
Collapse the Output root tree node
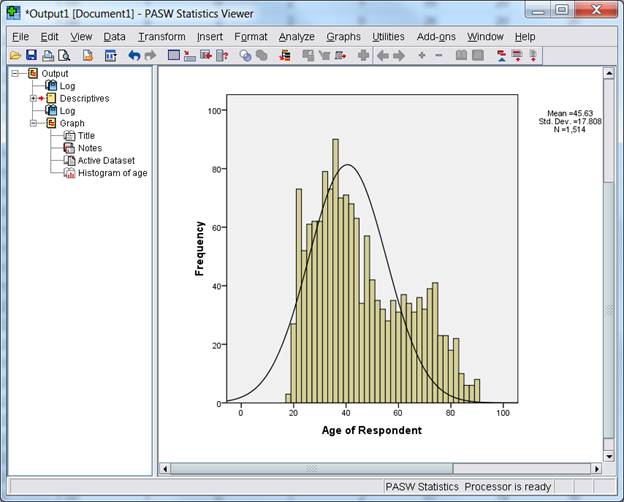(15, 73)
